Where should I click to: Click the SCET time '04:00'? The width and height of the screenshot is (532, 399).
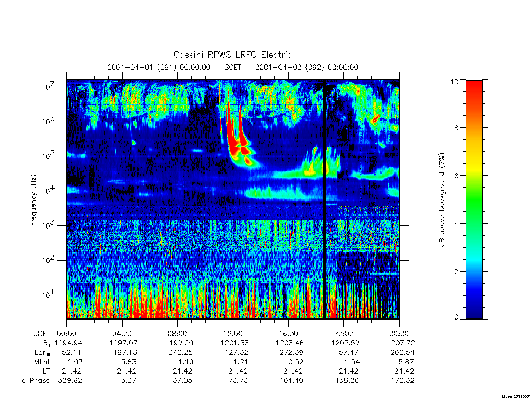pos(122,334)
